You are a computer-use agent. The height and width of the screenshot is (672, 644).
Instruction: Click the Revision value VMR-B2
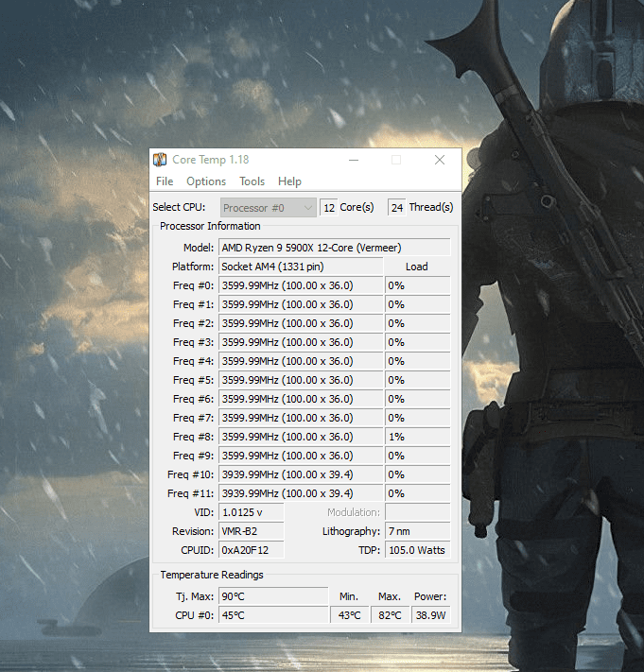click(x=252, y=531)
